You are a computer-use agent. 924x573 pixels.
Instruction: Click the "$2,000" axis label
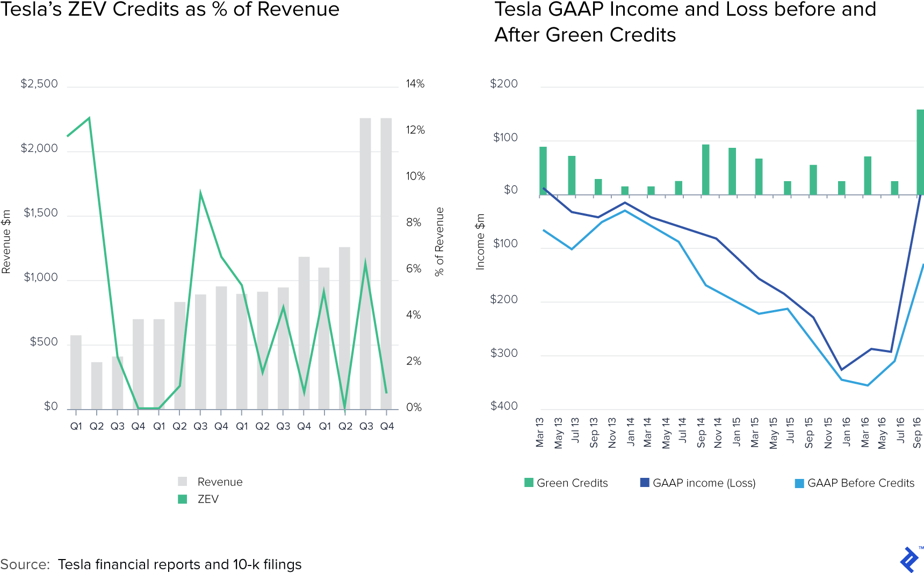(x=39, y=148)
